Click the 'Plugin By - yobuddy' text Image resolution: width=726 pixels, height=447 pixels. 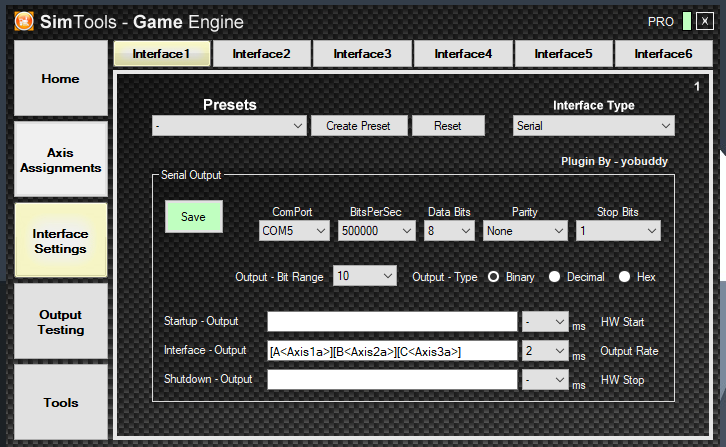[614, 161]
